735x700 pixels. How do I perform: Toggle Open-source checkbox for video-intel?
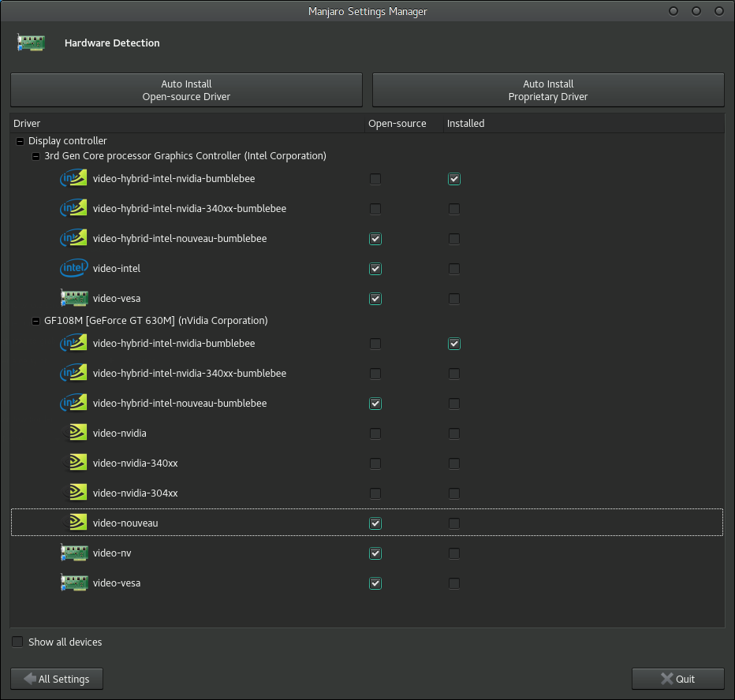tap(375, 269)
